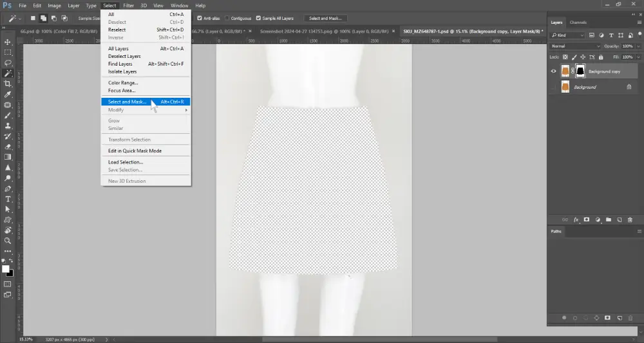Filter layers by type layers icon
This screenshot has height=343, width=644.
point(611,35)
